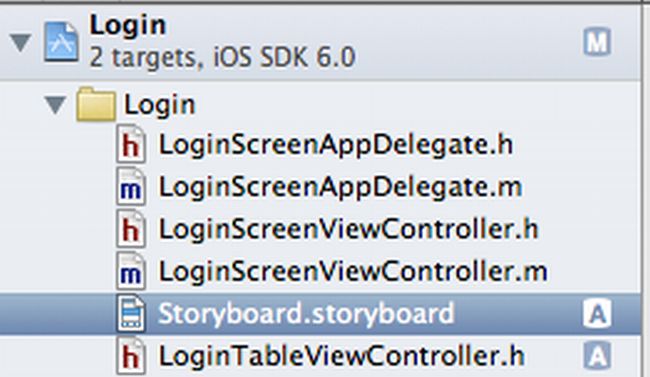Open LoginScreenAppDelegate.h file

(336, 145)
